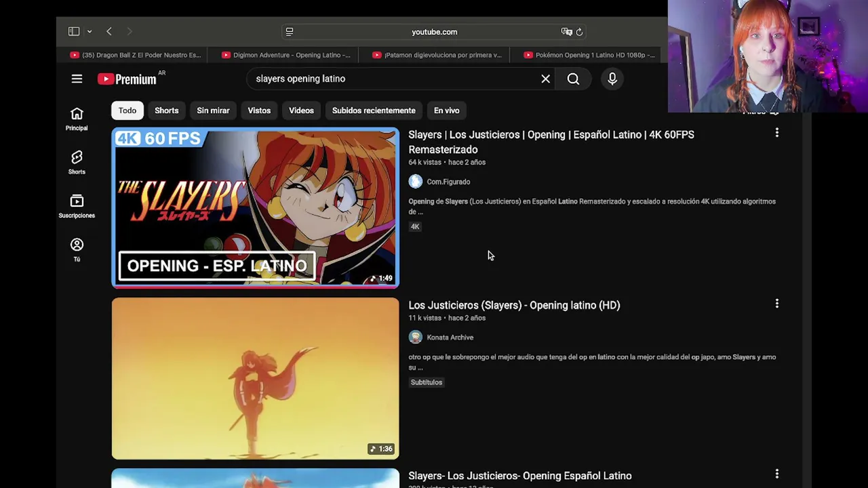Screen dimensions: 868x488
Task: Expand the Safari tab group dropdown arrow
Action: 89,31
